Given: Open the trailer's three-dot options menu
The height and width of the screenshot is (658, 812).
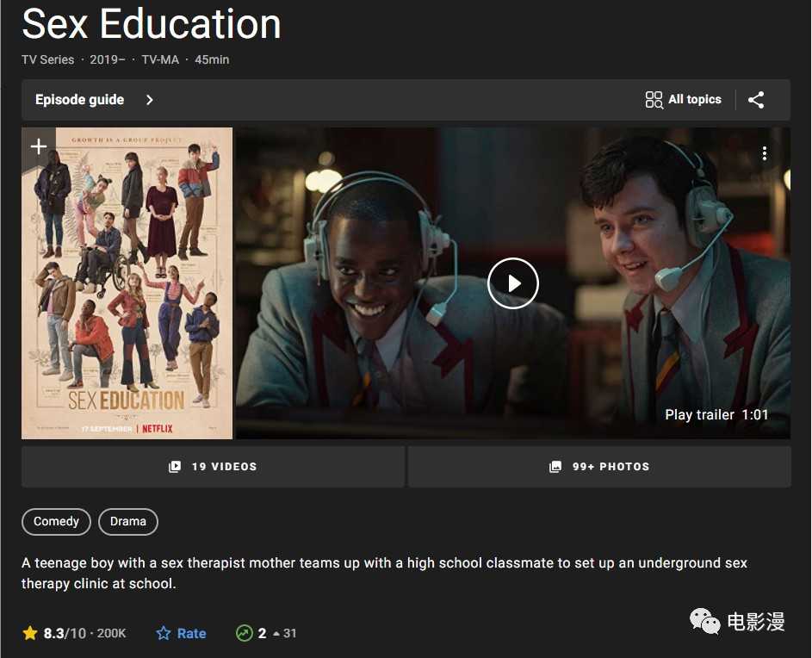Looking at the screenshot, I should pos(765,153).
